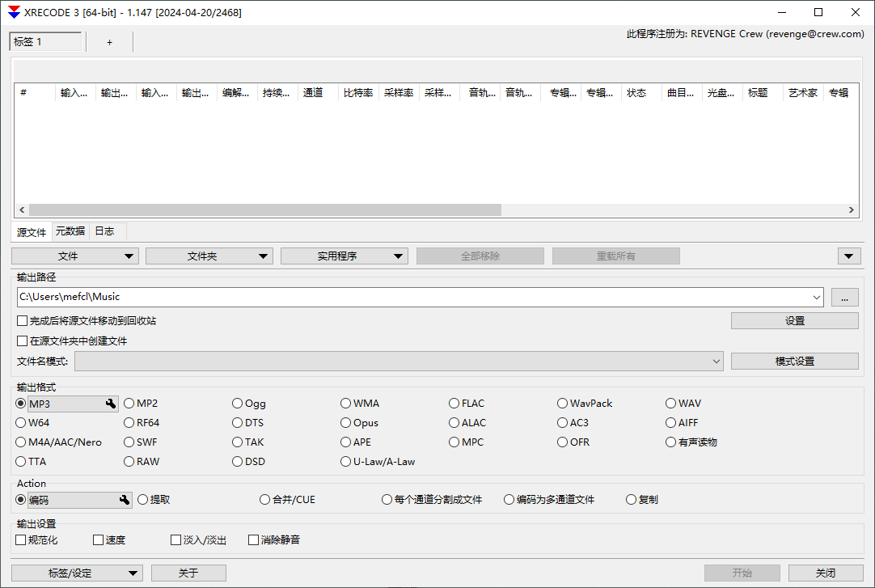The image size is (875, 588).
Task: Click the 关于 About button
Action: 188,573
